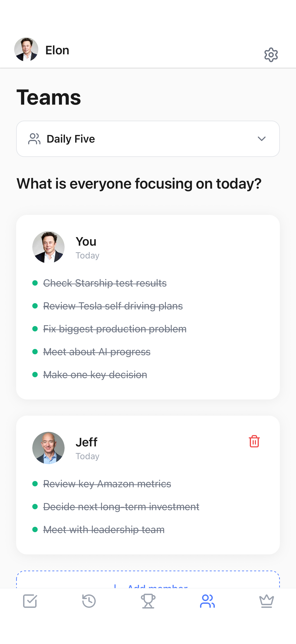The image size is (296, 644).
Task: Tap green dot beside Meet with leadership team
Action: [x=35, y=529]
